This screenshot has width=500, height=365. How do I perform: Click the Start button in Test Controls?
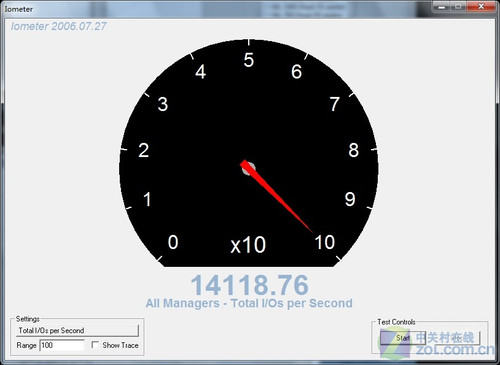(x=403, y=338)
